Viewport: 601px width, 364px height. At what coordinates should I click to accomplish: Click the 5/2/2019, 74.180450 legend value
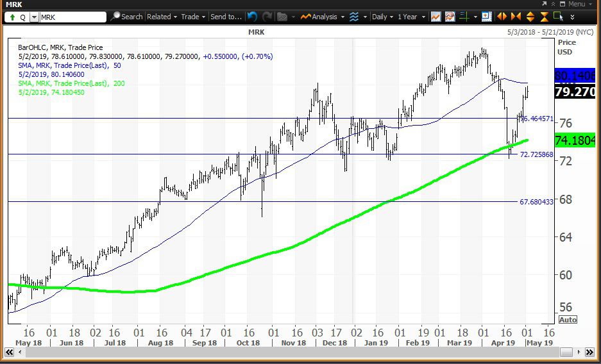51,92
